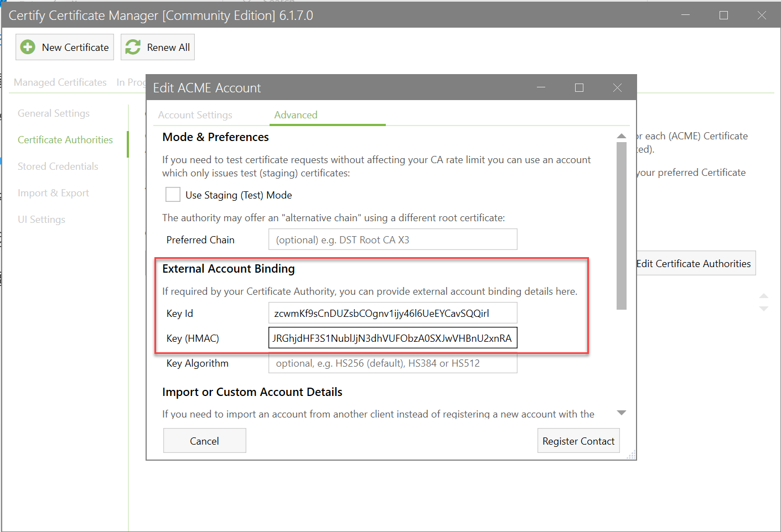Image resolution: width=781 pixels, height=532 pixels.
Task: Select the Managed Certificates tab
Action: click(x=60, y=82)
